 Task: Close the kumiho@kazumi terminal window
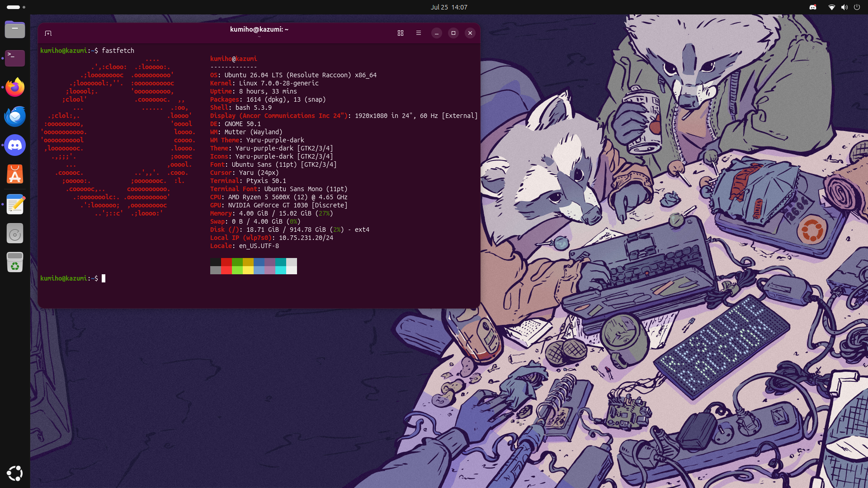470,33
